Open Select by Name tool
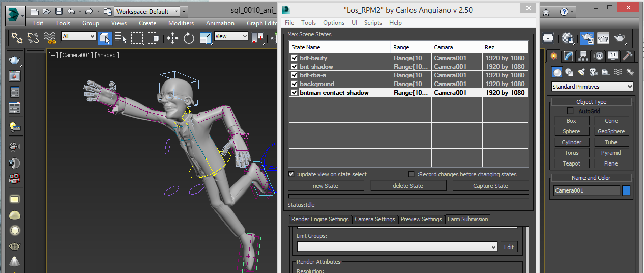The width and height of the screenshot is (644, 273). (x=121, y=38)
